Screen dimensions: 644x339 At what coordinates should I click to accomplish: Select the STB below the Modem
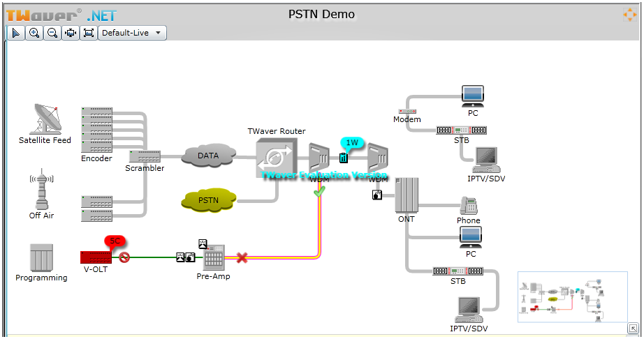point(461,130)
